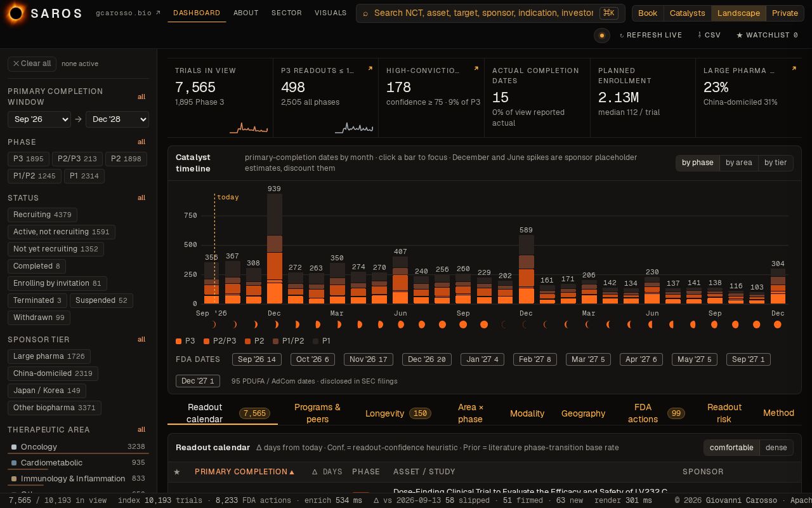Screen dimensions: 812x508
Task: Sort by Δ Days column header
Action: (327, 472)
